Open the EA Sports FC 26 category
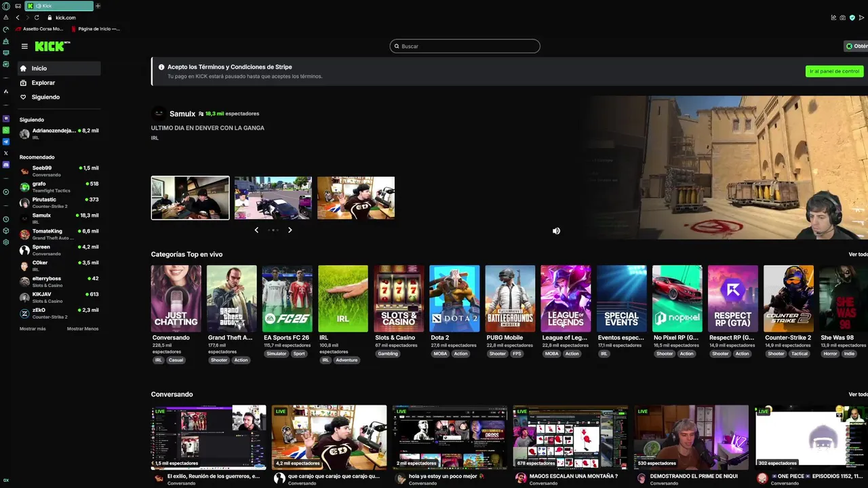Screen dimensions: 868x488 [x=288, y=298]
